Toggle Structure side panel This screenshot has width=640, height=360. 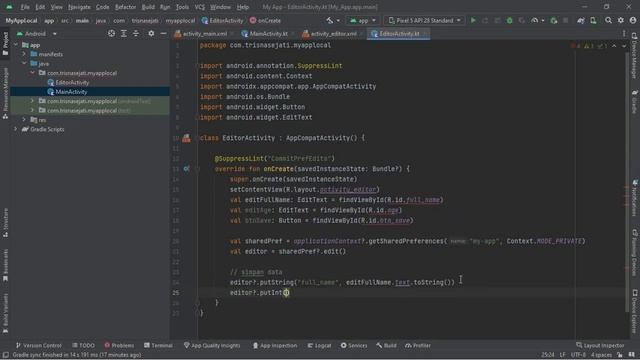point(5,222)
